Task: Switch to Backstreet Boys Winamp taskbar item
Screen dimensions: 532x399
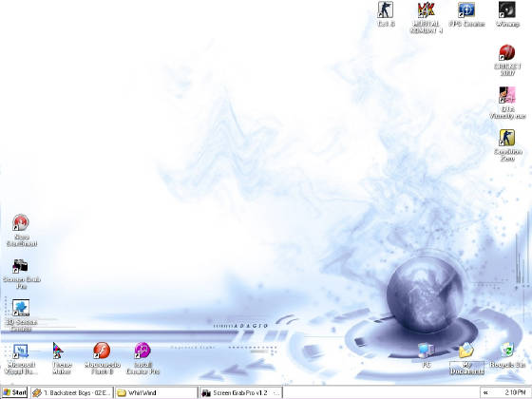Action: click(x=71, y=393)
